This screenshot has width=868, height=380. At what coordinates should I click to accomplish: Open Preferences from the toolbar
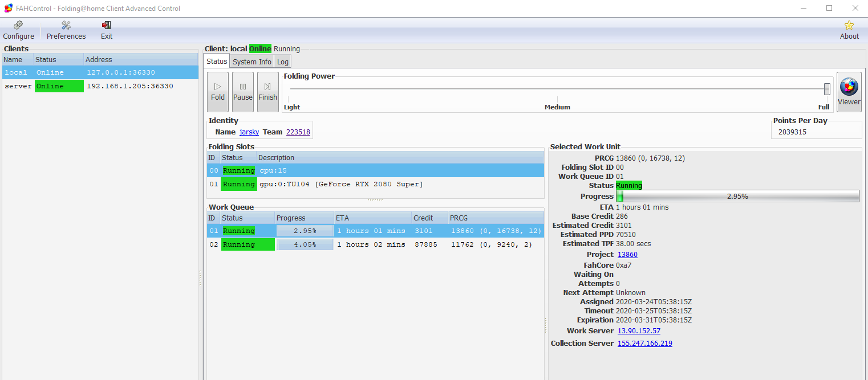[x=66, y=30]
